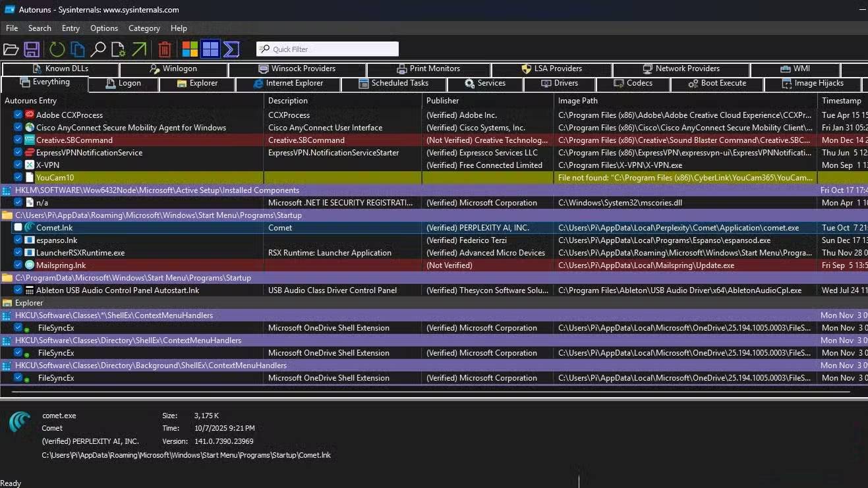This screenshot has height=488, width=868.
Task: Click the Timestamp column header
Action: [x=841, y=101]
